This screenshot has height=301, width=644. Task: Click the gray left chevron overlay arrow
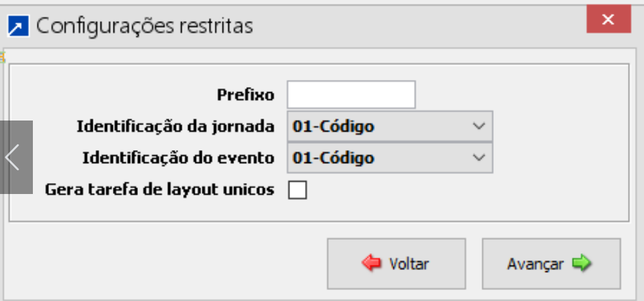tap(14, 157)
